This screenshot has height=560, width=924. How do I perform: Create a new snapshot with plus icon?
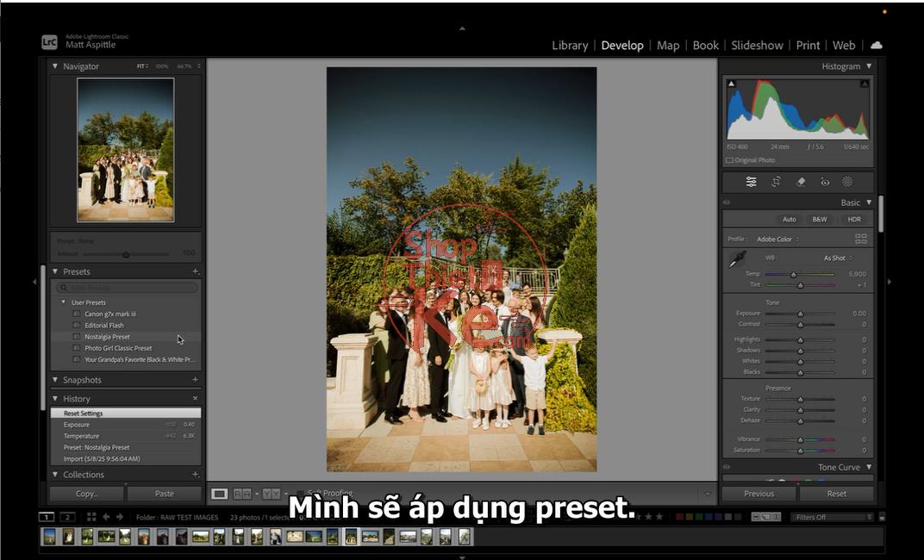pyautogui.click(x=195, y=380)
